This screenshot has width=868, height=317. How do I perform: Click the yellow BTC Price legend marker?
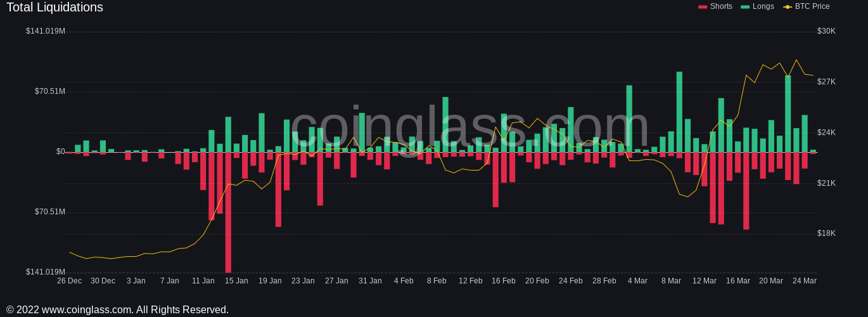[x=788, y=6]
